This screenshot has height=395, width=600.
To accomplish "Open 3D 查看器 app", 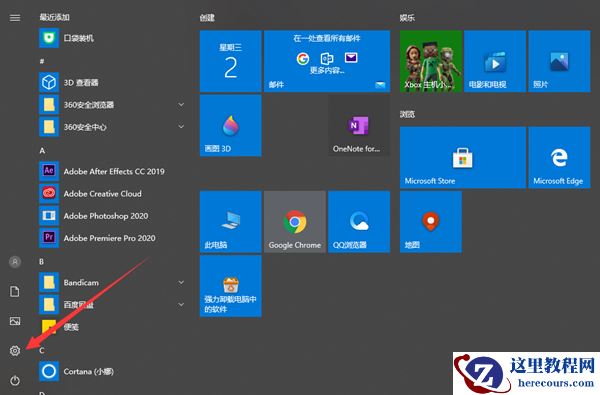I will coord(111,82).
